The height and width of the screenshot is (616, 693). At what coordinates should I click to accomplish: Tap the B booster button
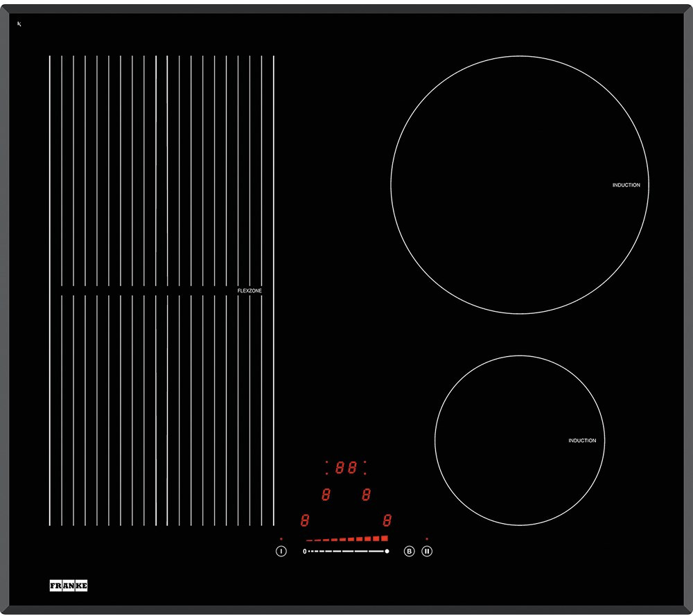point(409,552)
